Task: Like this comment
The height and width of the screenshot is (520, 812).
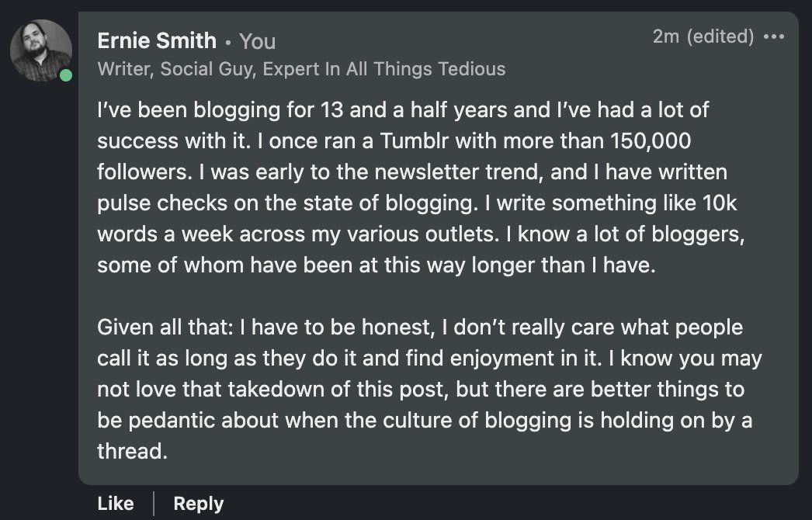Action: [x=116, y=503]
